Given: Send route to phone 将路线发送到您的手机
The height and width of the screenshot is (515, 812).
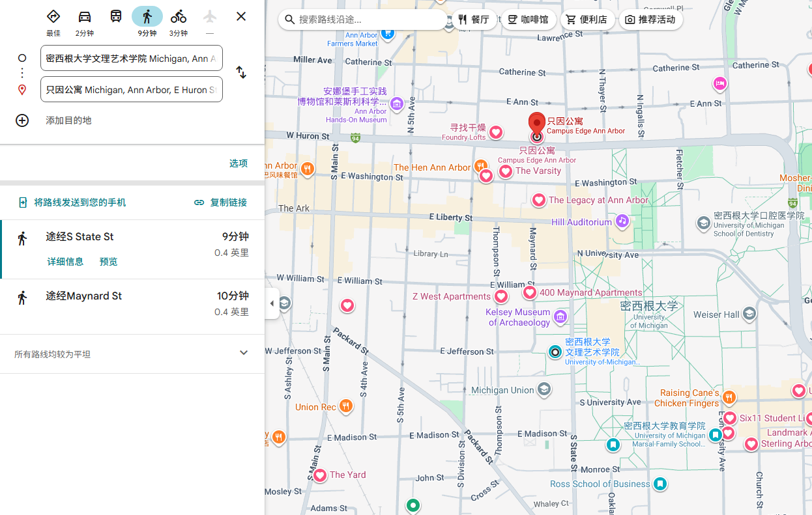Looking at the screenshot, I should click(72, 202).
